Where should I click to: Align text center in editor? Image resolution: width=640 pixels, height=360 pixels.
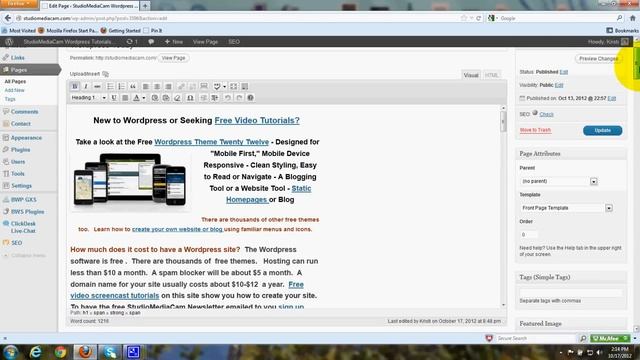click(x=157, y=87)
